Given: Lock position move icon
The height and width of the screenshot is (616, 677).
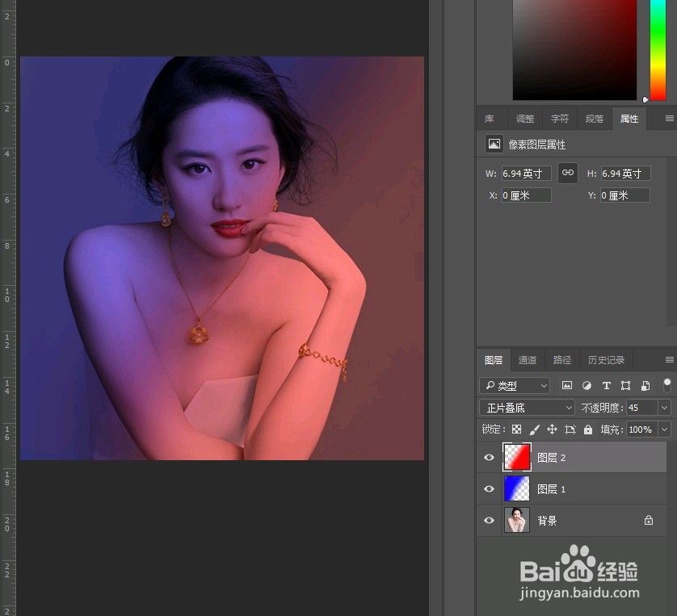Looking at the screenshot, I should pos(553,430).
